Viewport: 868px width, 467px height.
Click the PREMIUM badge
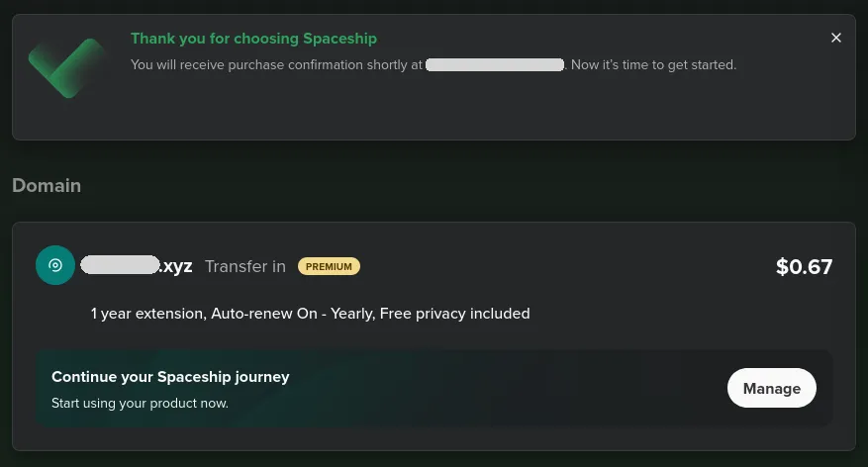pyautogui.click(x=329, y=266)
